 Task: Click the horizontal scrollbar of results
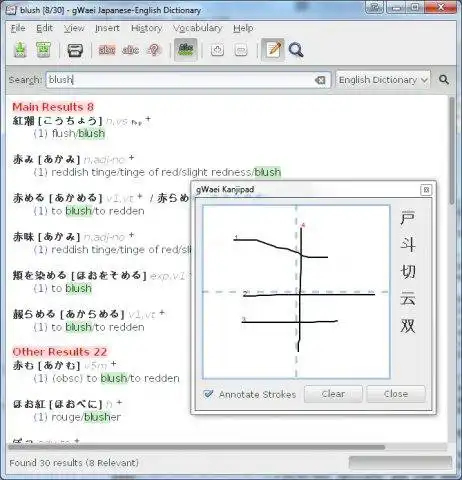196,447
